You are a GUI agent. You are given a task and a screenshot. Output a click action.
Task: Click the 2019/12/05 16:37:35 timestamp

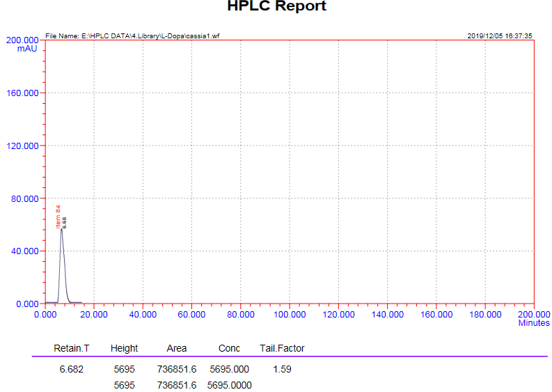tap(500, 36)
